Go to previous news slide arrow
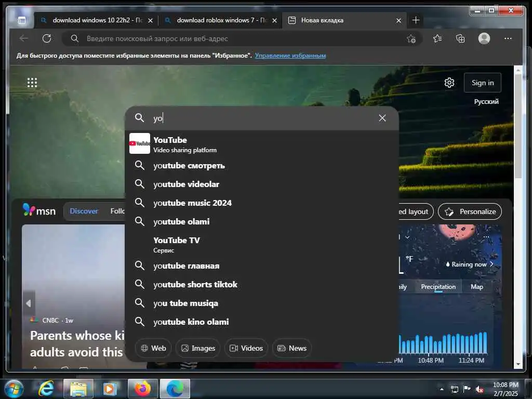 pyautogui.click(x=29, y=303)
